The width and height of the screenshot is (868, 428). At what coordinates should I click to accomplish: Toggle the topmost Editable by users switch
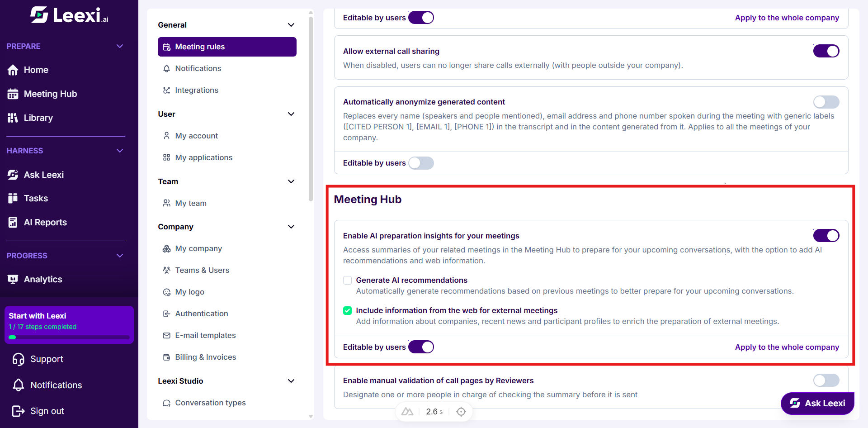coord(421,18)
